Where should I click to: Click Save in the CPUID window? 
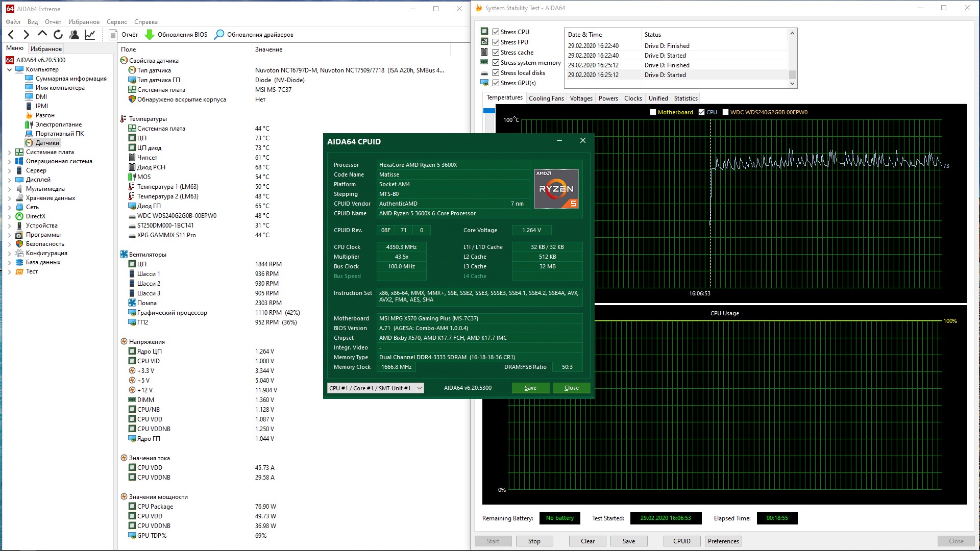(530, 388)
